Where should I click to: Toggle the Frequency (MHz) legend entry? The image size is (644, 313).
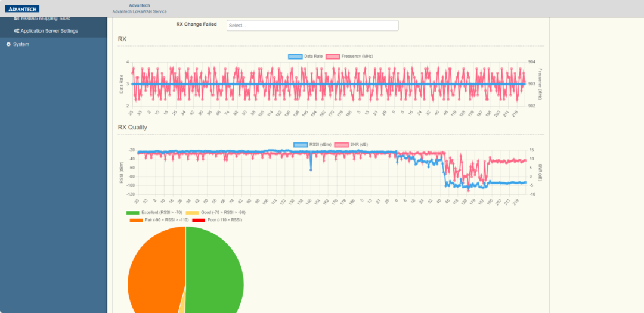pyautogui.click(x=349, y=56)
